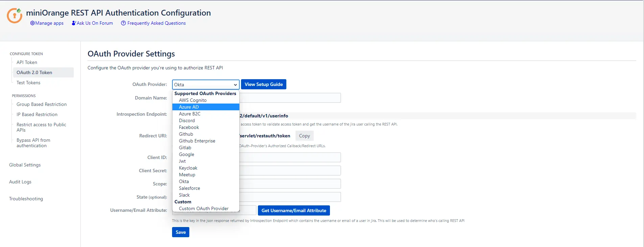This screenshot has width=644, height=247.
Task: Click the servlet/restauth/token redirect URI text
Action: 265,136
